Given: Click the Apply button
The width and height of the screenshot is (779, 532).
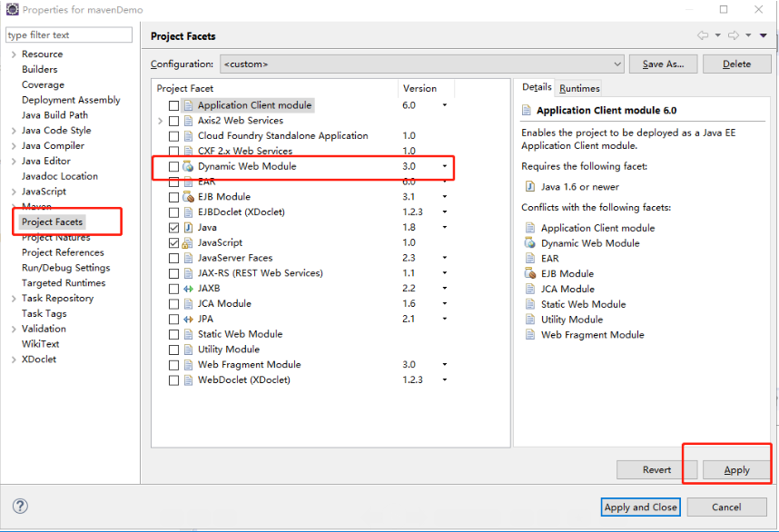Looking at the screenshot, I should 736,470.
